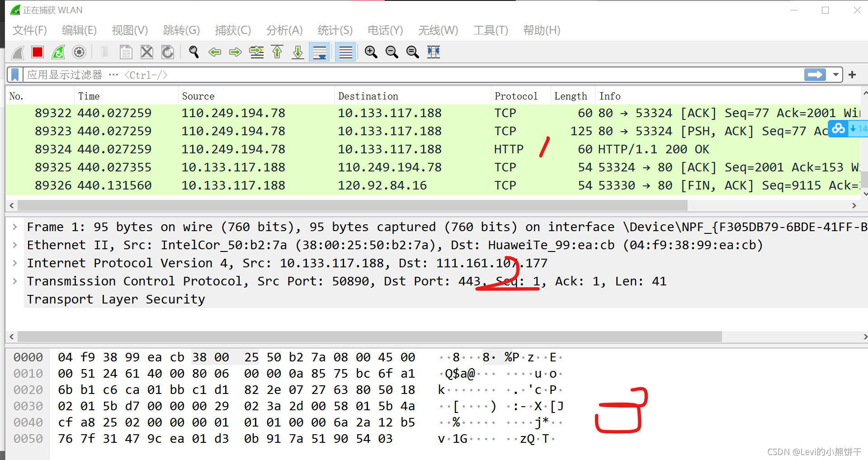Click the open capture file icon
Image resolution: width=868 pixels, height=460 pixels.
click(x=104, y=52)
